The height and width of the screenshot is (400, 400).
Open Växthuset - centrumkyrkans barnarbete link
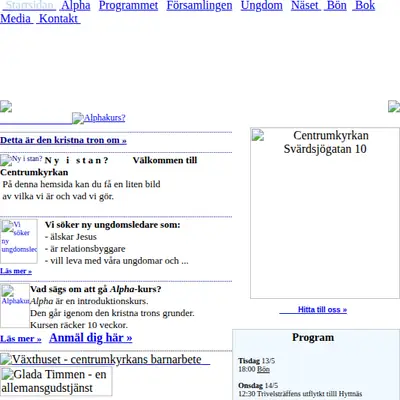(x=105, y=359)
